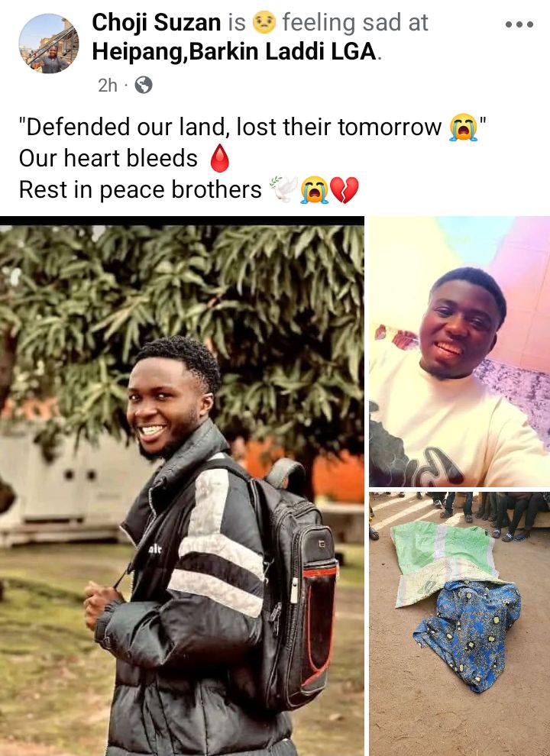Tap the red blood drop emoji
The height and width of the screenshot is (756, 550).
point(219,158)
